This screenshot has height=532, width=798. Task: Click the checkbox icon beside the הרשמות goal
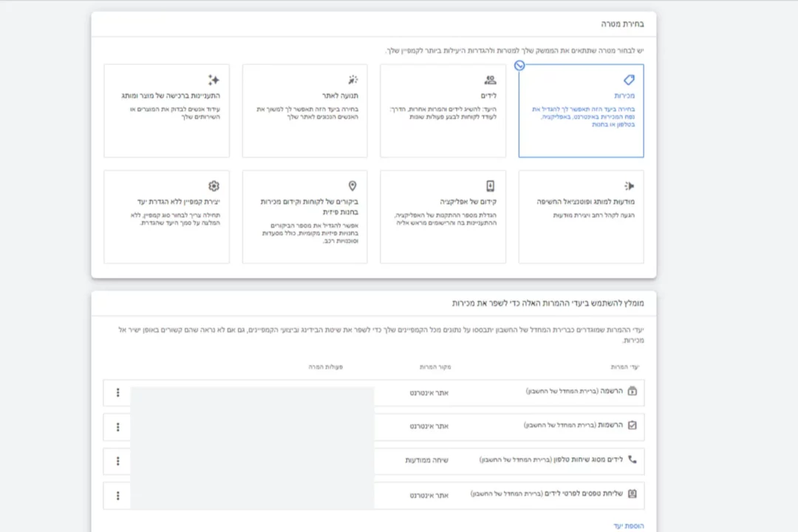632,426
